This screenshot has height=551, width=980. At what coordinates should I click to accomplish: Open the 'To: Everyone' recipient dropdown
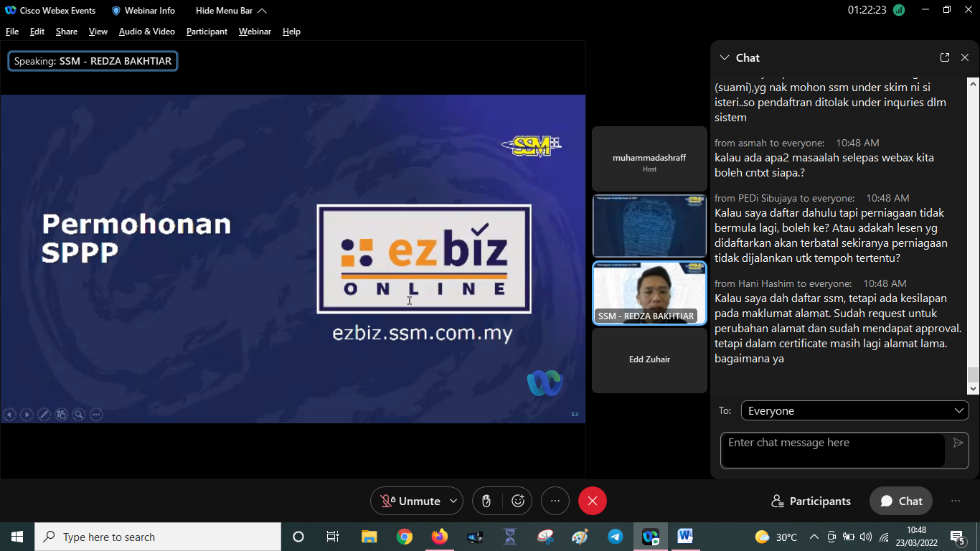click(x=854, y=410)
